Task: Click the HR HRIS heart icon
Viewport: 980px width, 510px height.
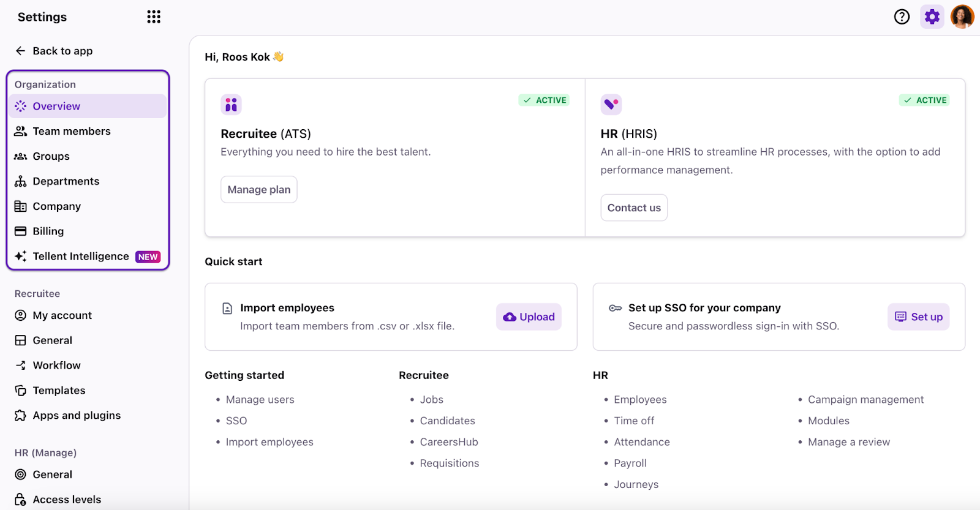Action: pos(611,105)
